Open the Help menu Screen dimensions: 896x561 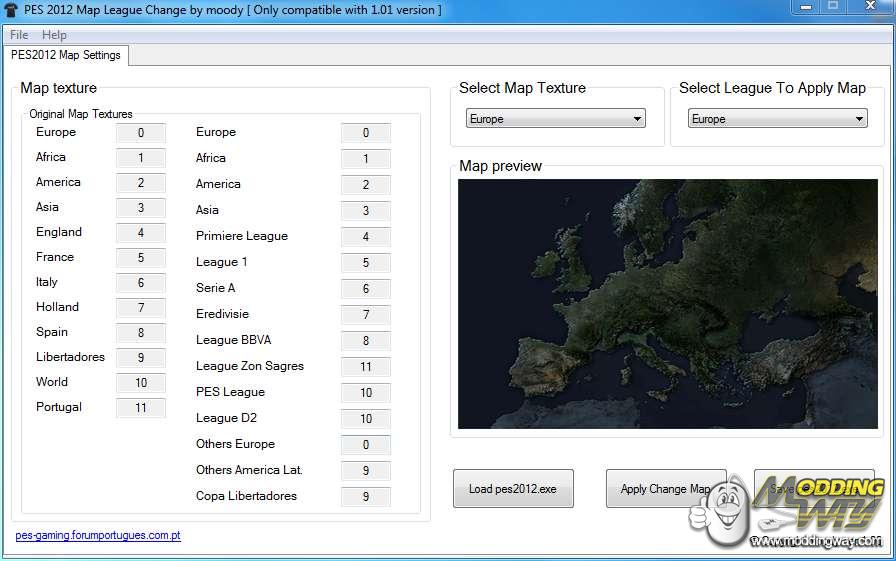[x=54, y=35]
